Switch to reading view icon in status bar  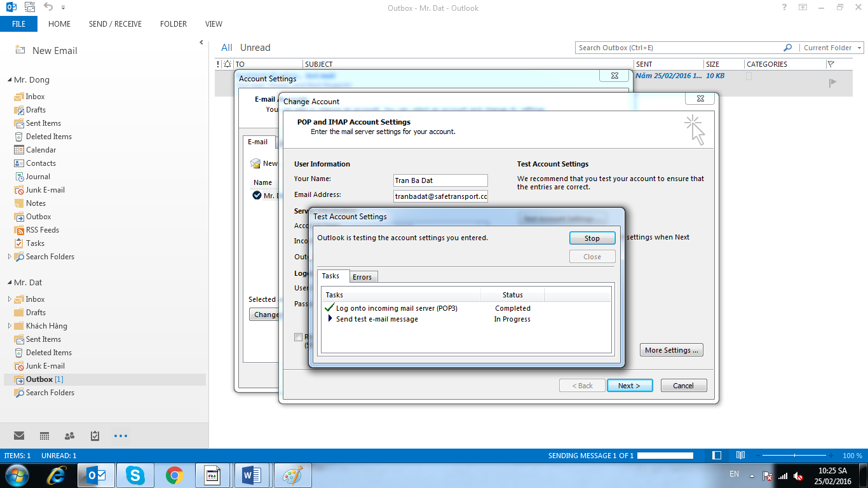click(740, 456)
